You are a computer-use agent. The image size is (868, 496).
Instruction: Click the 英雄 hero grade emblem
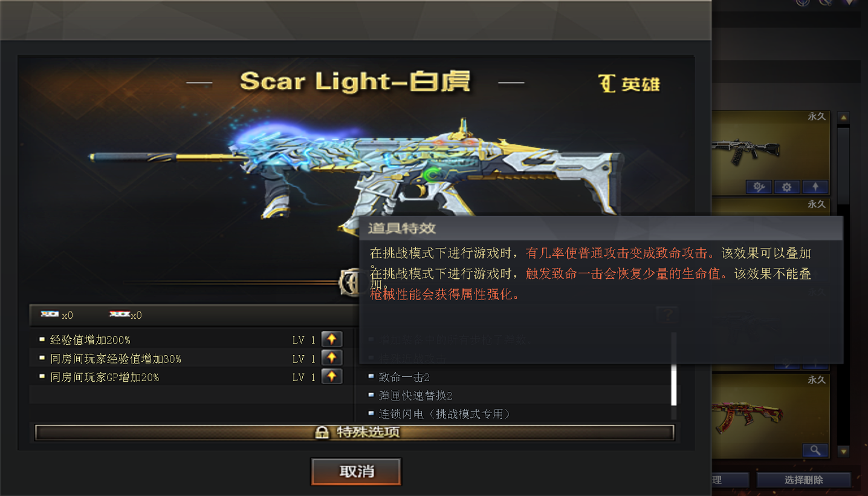point(629,83)
